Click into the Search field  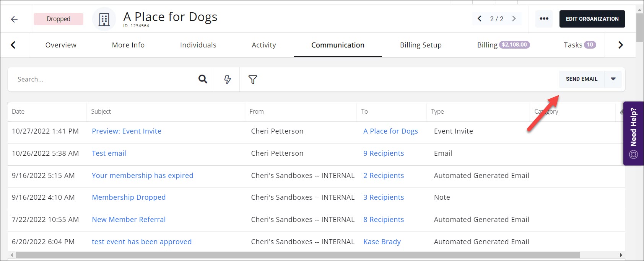(103, 80)
